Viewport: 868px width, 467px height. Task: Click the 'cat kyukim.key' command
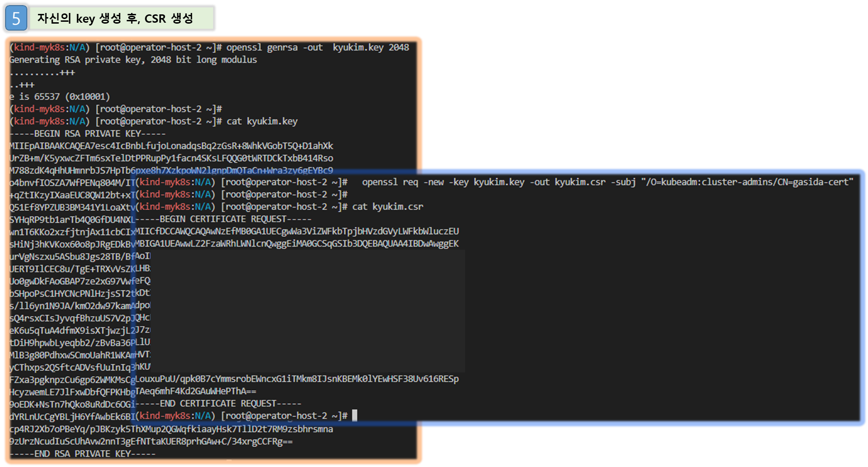(x=262, y=121)
